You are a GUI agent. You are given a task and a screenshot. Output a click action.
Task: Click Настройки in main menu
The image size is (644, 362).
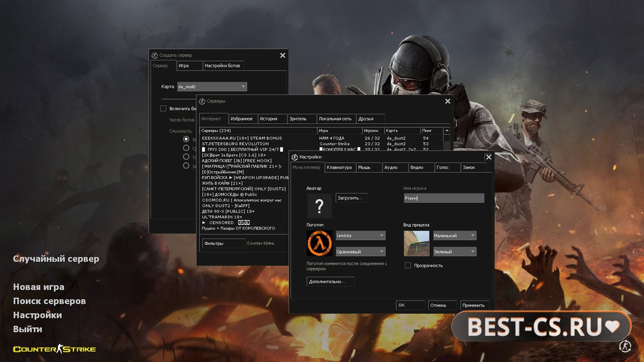pyautogui.click(x=37, y=315)
